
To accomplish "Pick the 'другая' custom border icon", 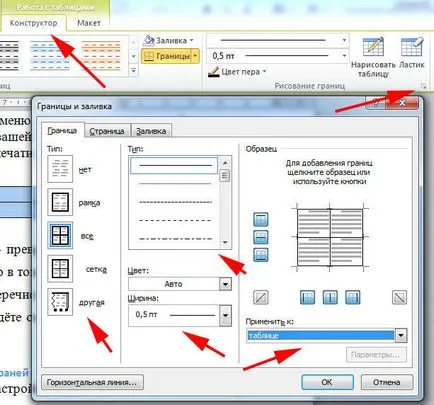I will 60,302.
